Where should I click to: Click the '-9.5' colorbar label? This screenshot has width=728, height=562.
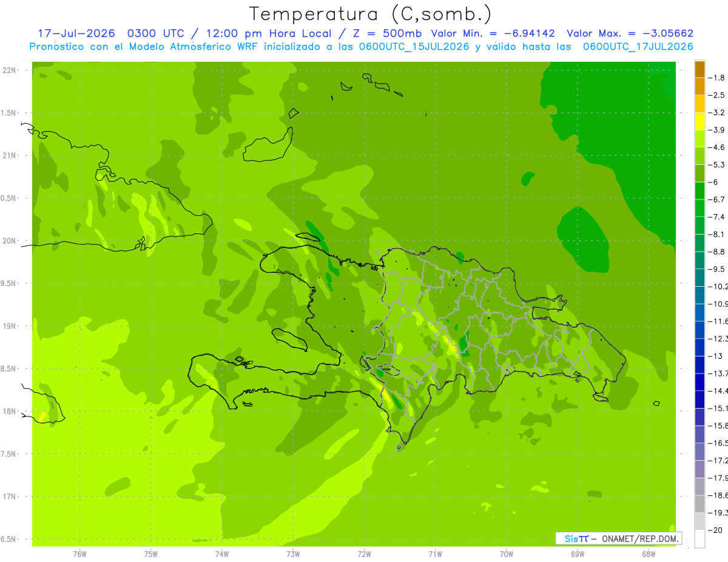pyautogui.click(x=716, y=269)
